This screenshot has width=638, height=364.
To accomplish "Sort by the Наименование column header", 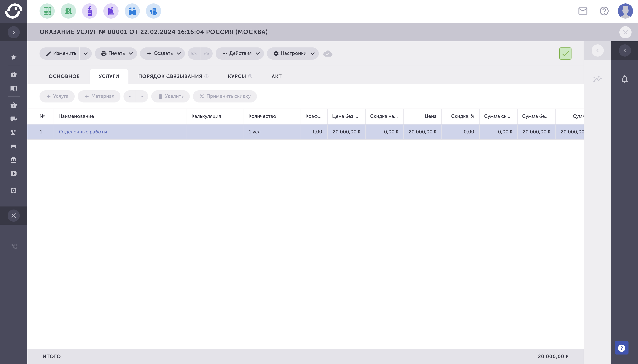I will [x=120, y=116].
